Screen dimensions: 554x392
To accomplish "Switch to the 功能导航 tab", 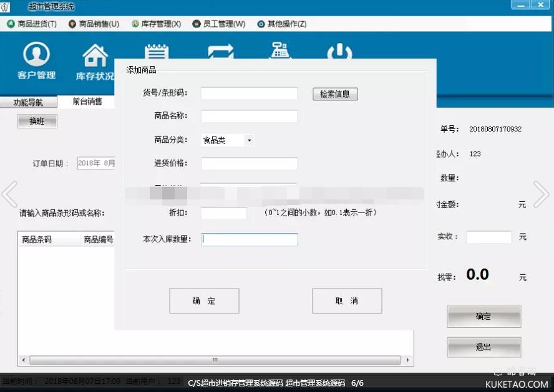I will tap(28, 102).
